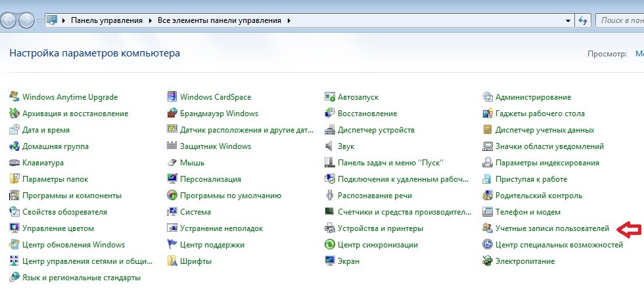Screen dimensions: 644x296
Task: Open the Брандмауэр Windows firewall icon
Action: pyautogui.click(x=172, y=113)
